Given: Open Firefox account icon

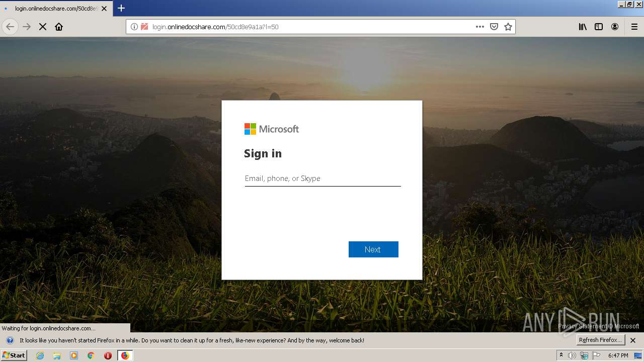Looking at the screenshot, I should [x=615, y=27].
